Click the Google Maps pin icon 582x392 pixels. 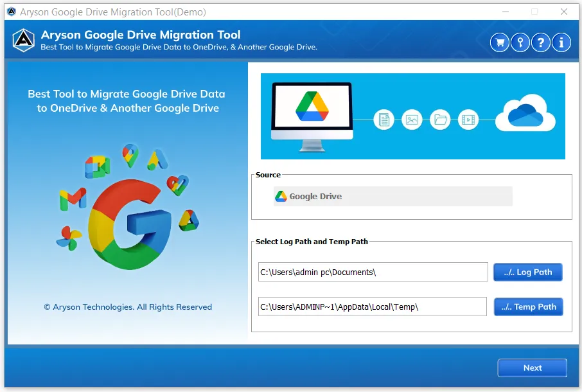130,156
